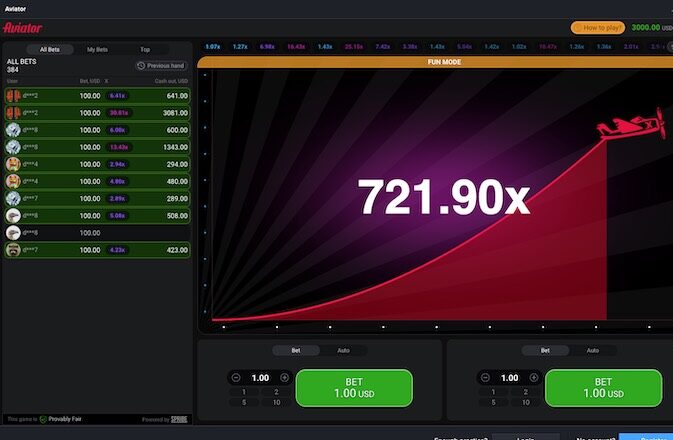Place the green BET in right panel

point(603,388)
